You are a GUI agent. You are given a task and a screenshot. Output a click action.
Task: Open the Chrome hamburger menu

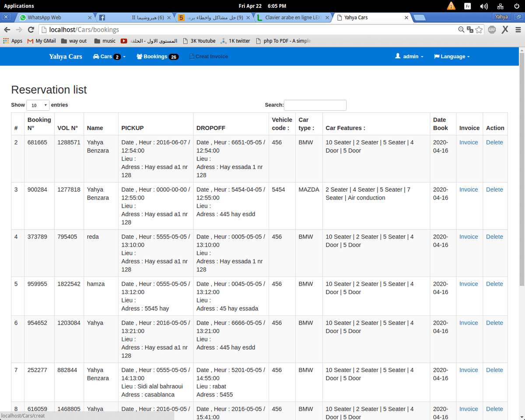tap(518, 30)
